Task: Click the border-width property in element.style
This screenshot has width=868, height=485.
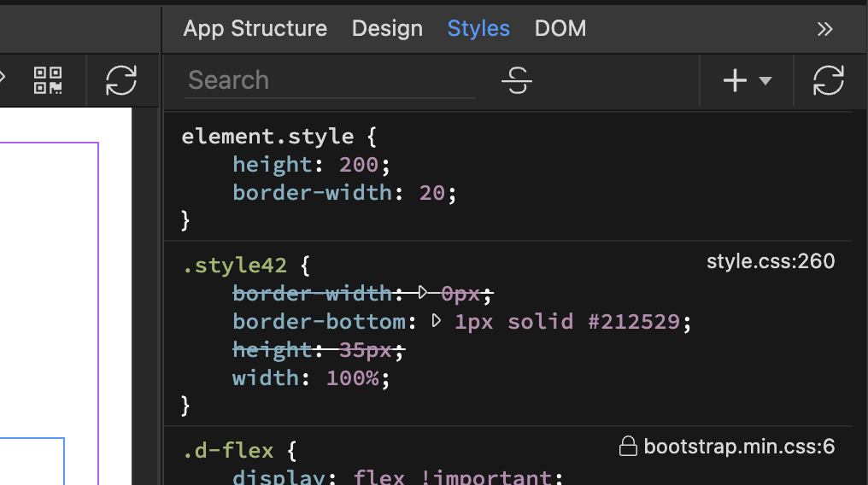Action: tap(312, 193)
